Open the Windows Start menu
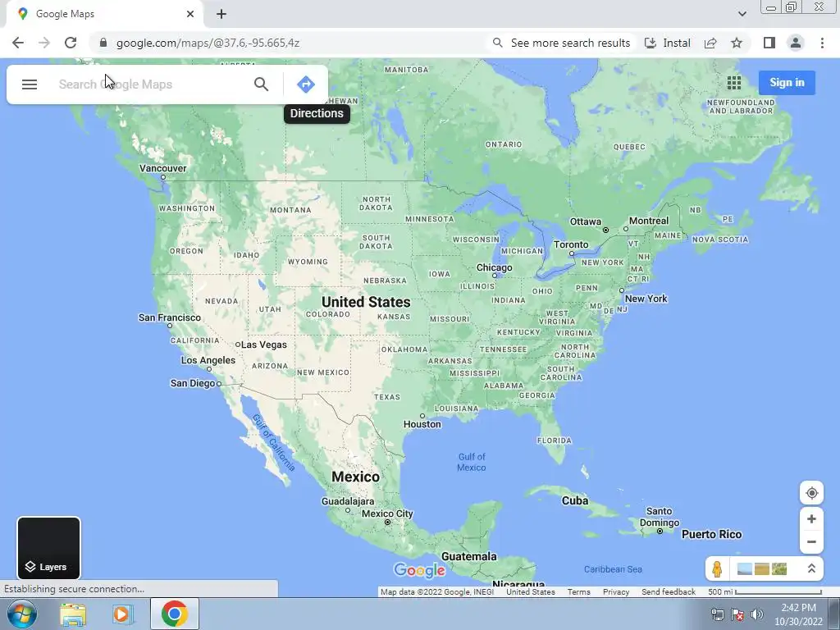 [22, 614]
